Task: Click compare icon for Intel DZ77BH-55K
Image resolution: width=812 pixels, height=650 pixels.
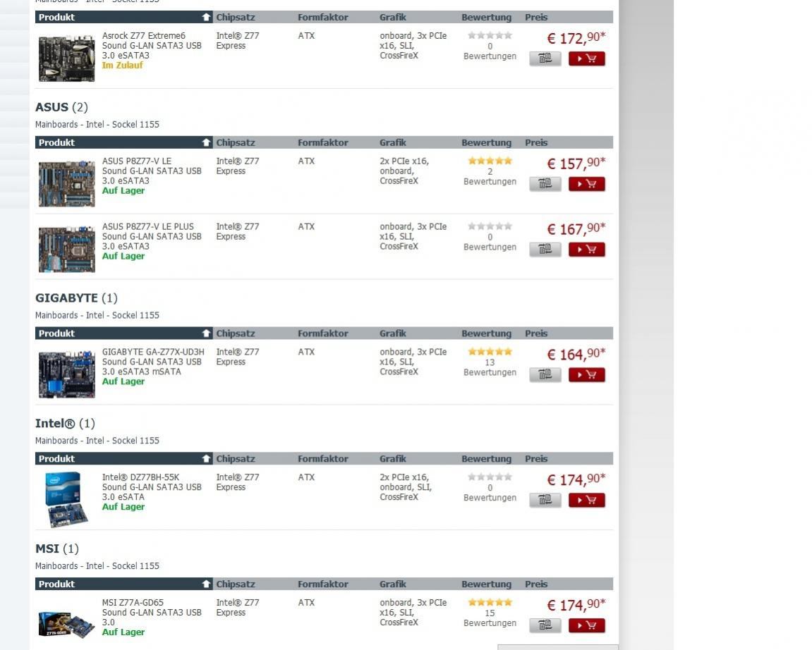Action: pyautogui.click(x=545, y=501)
